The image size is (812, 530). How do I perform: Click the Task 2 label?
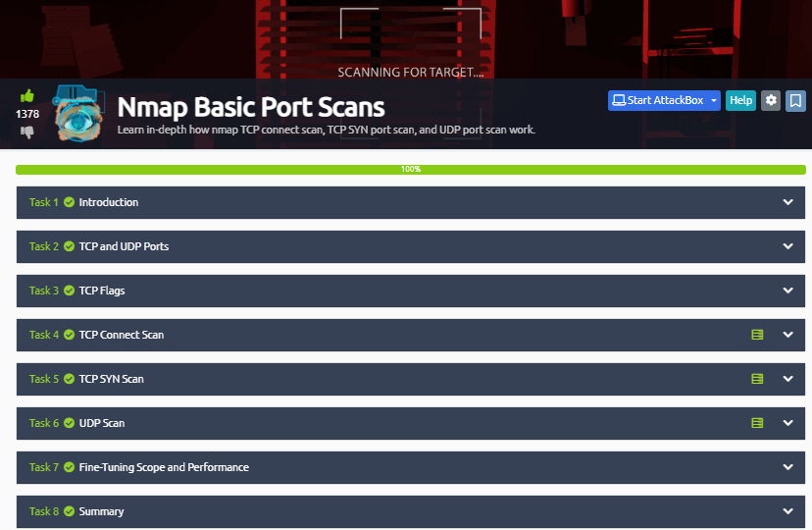pos(43,246)
